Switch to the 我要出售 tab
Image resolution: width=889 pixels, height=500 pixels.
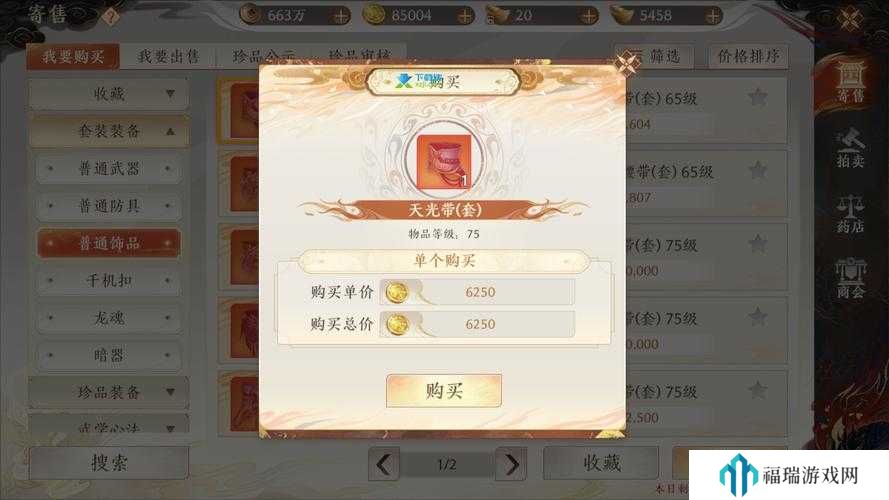(168, 56)
